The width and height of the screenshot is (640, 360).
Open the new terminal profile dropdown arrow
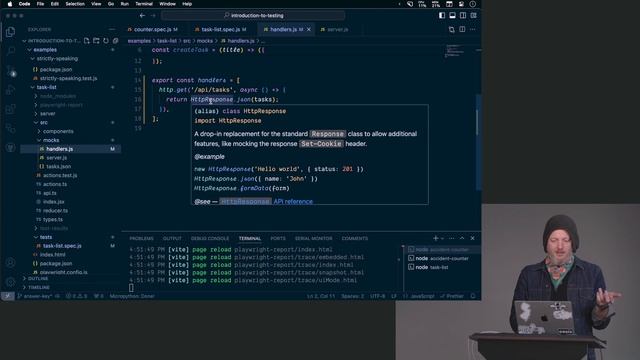point(442,238)
